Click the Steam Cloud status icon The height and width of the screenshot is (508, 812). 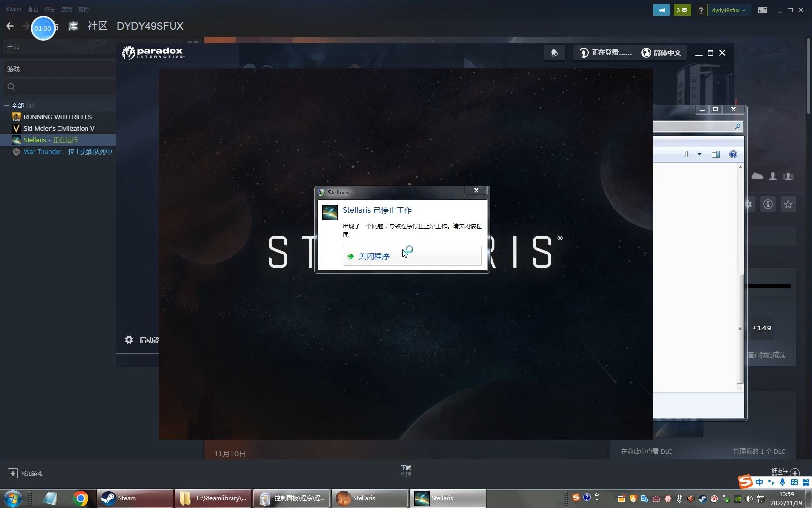pos(757,176)
